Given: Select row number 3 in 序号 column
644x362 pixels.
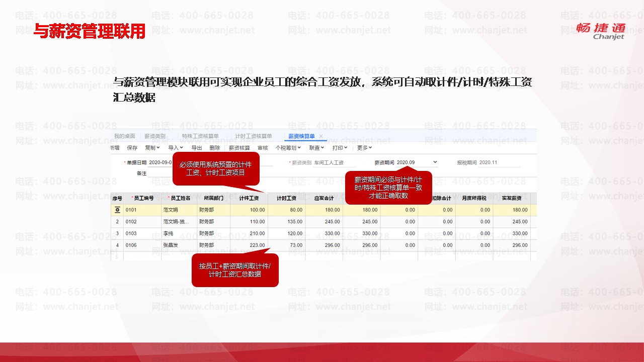Looking at the screenshot, I should (117, 234).
